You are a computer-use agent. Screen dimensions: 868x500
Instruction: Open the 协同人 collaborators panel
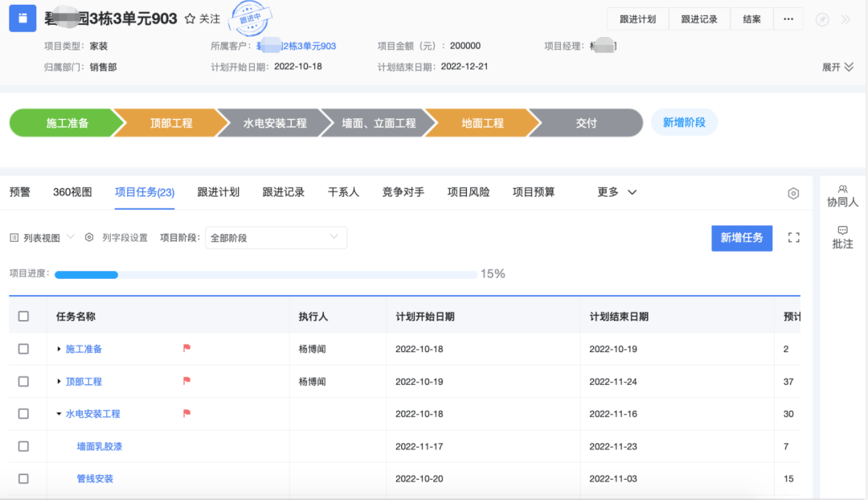point(842,196)
